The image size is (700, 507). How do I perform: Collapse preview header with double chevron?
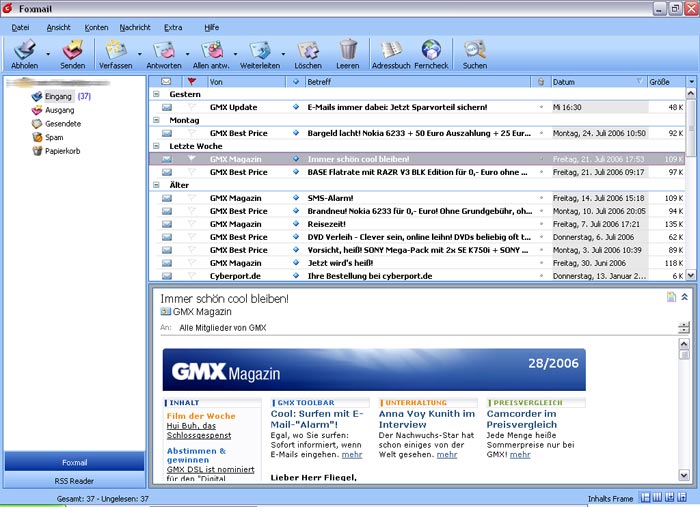pos(684,297)
